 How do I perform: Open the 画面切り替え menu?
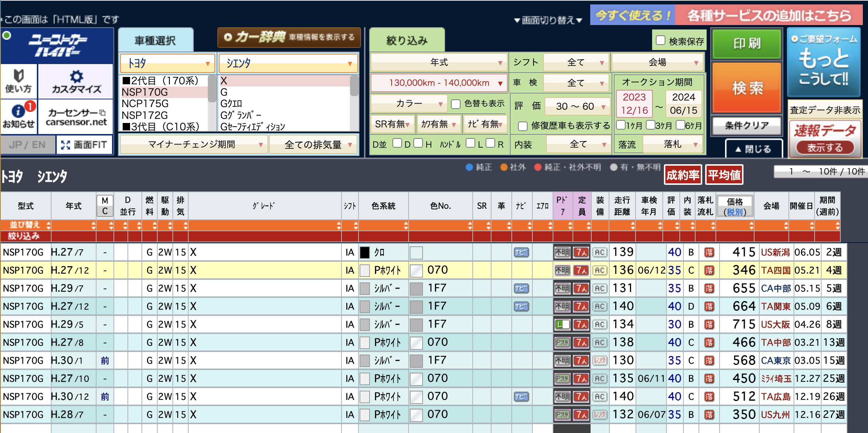pos(548,20)
